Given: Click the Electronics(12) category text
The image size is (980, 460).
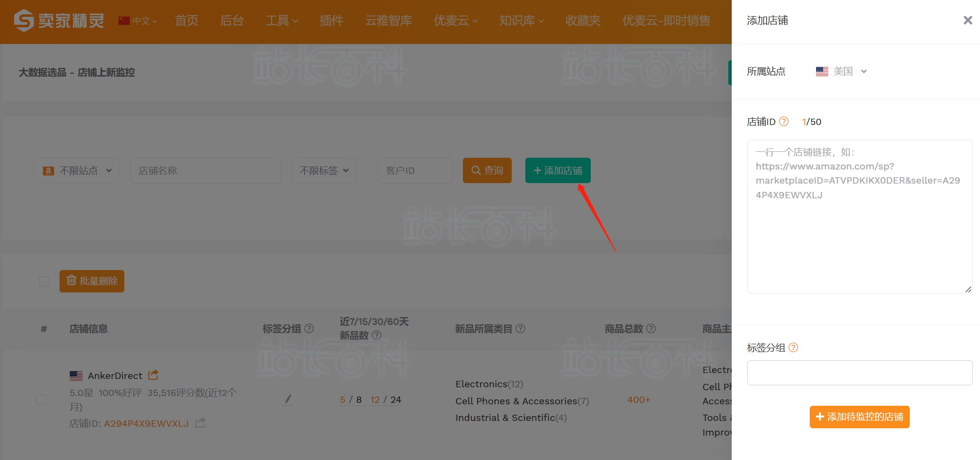Looking at the screenshot, I should point(489,384).
